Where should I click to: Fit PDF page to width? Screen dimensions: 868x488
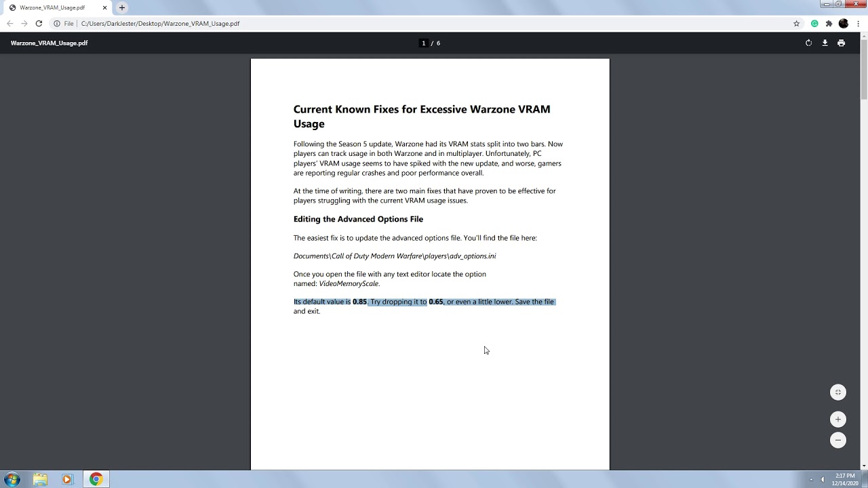(838, 392)
